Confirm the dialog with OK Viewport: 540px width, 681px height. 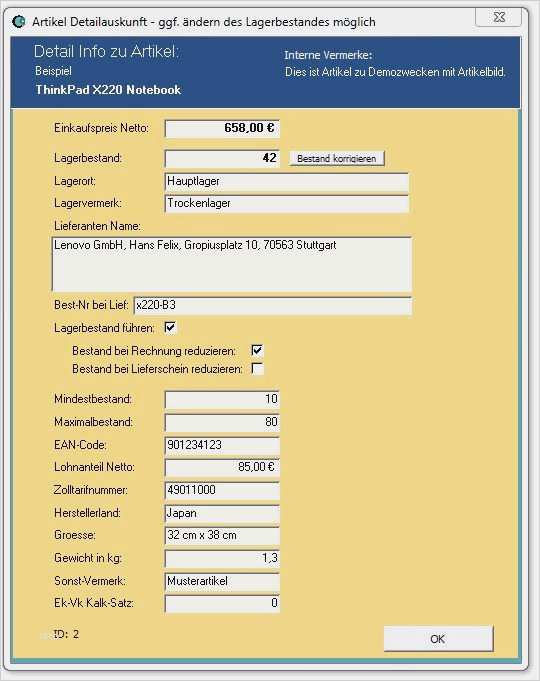click(438, 639)
